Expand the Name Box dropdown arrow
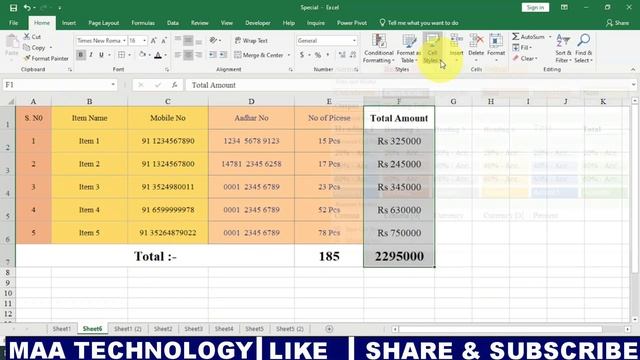 click(113, 85)
